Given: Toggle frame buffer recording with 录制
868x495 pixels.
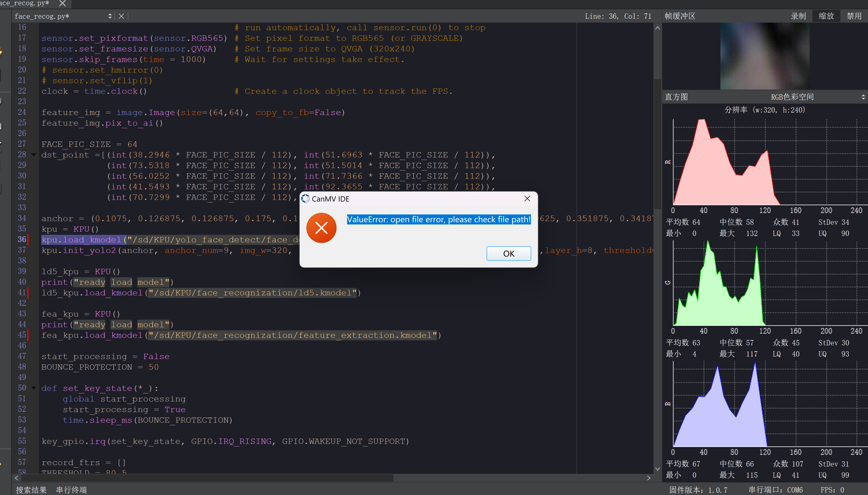Looking at the screenshot, I should 798,16.
